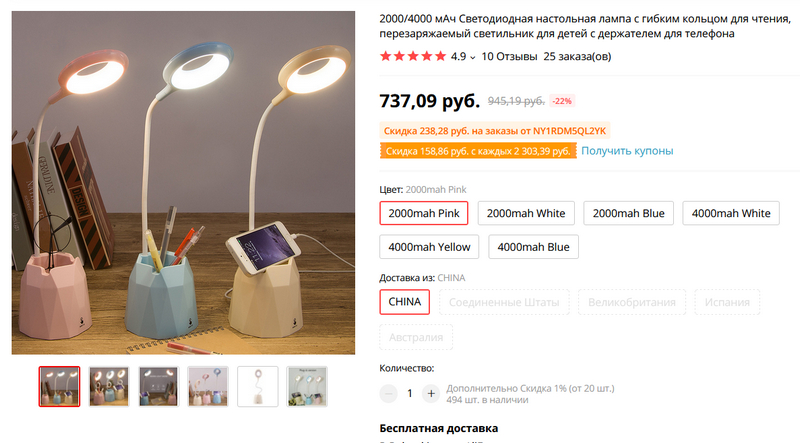Image resolution: width=800 pixels, height=443 pixels.
Task: Select the 4000mah White option
Action: pos(731,213)
